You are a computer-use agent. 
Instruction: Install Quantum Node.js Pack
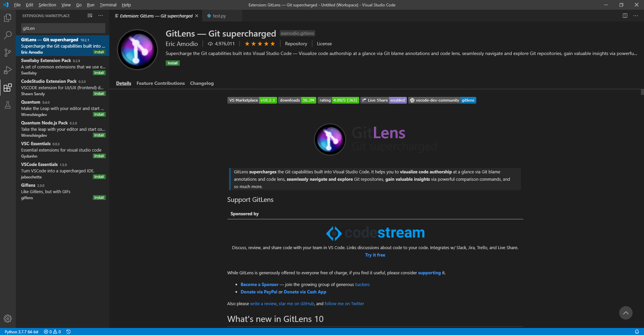click(x=99, y=135)
